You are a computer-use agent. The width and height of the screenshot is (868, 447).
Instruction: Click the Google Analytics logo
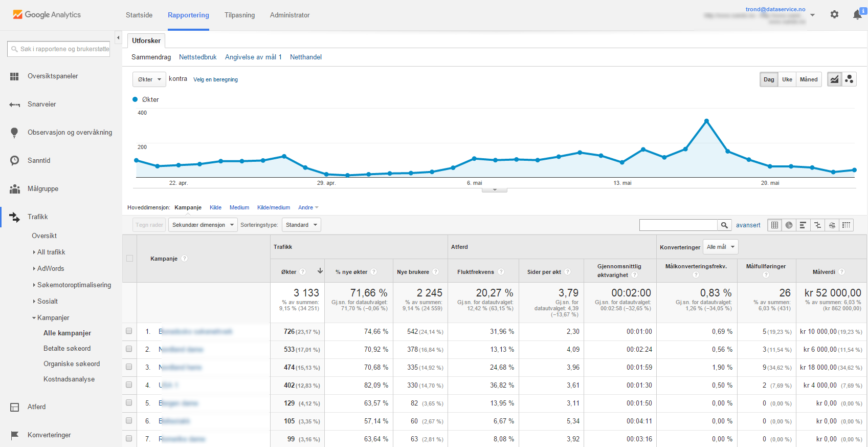point(47,15)
